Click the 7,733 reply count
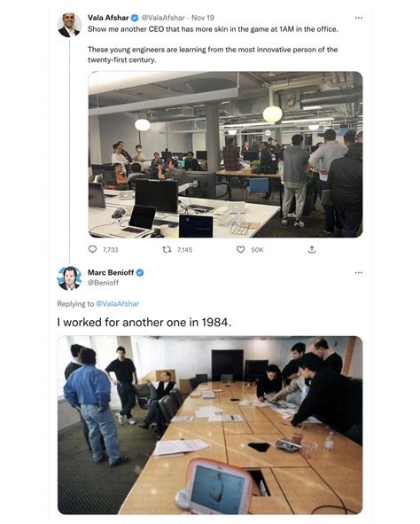420x524 pixels. point(111,250)
